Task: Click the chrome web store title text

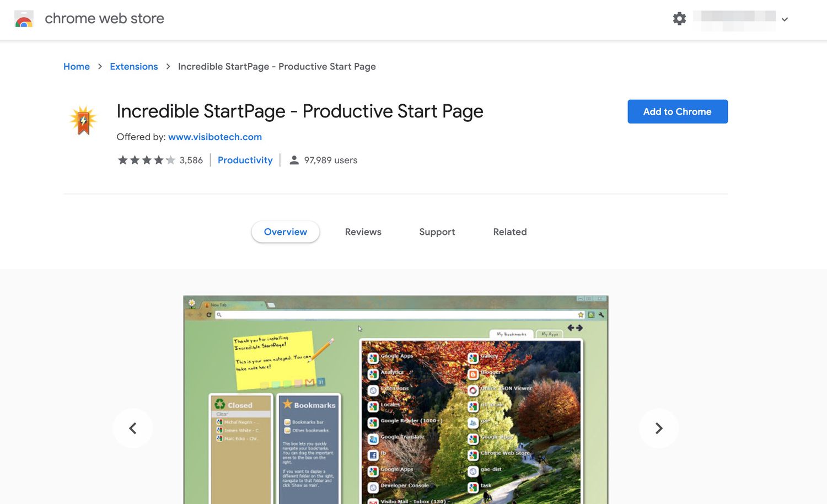Action: [x=105, y=19]
